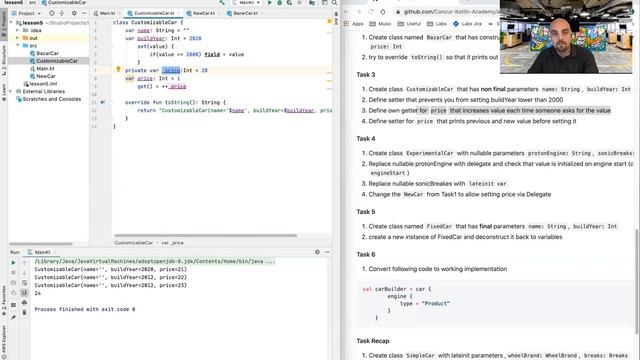Open the Labs Jira bookmark
640x360 pixels.
point(468,24)
